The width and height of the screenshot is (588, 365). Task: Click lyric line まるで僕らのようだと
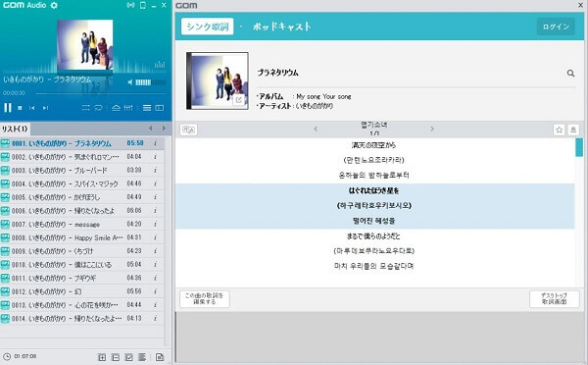click(373, 236)
